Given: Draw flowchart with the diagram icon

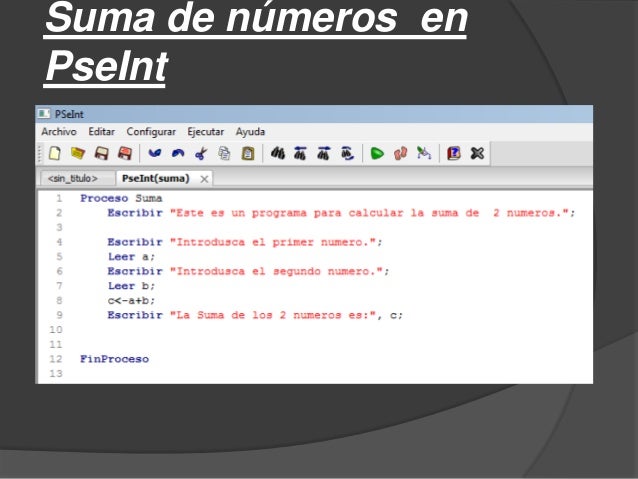Looking at the screenshot, I should click(x=424, y=153).
